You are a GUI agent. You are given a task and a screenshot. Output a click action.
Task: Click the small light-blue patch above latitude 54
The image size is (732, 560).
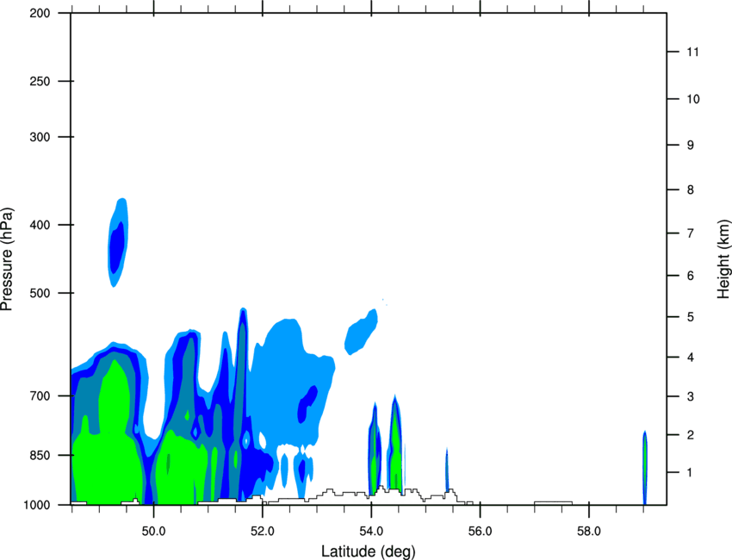pyautogui.click(x=362, y=332)
